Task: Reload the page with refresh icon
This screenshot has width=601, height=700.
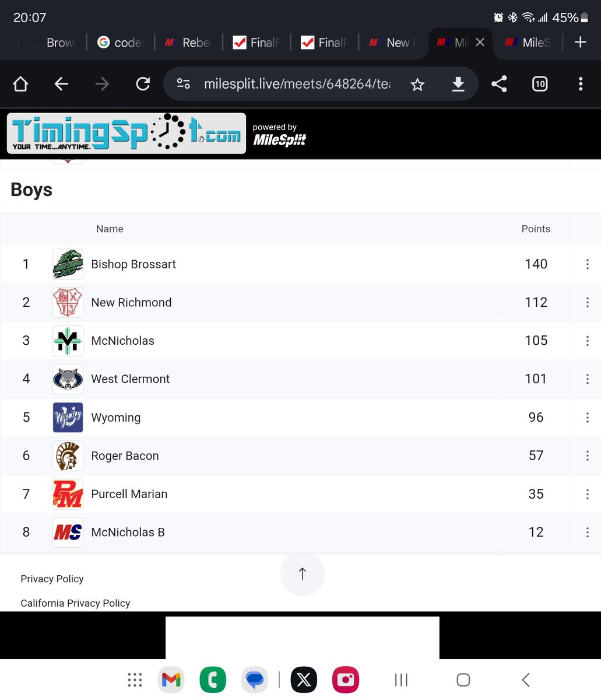Action: click(143, 85)
